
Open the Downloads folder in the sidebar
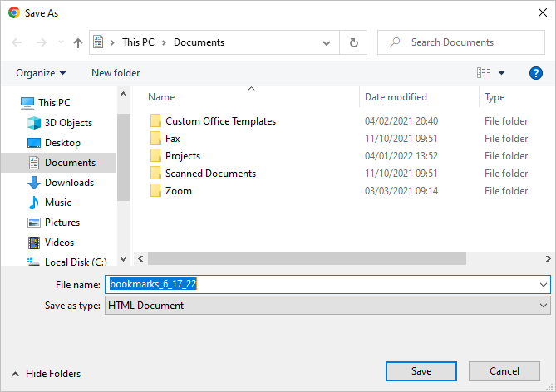(69, 183)
